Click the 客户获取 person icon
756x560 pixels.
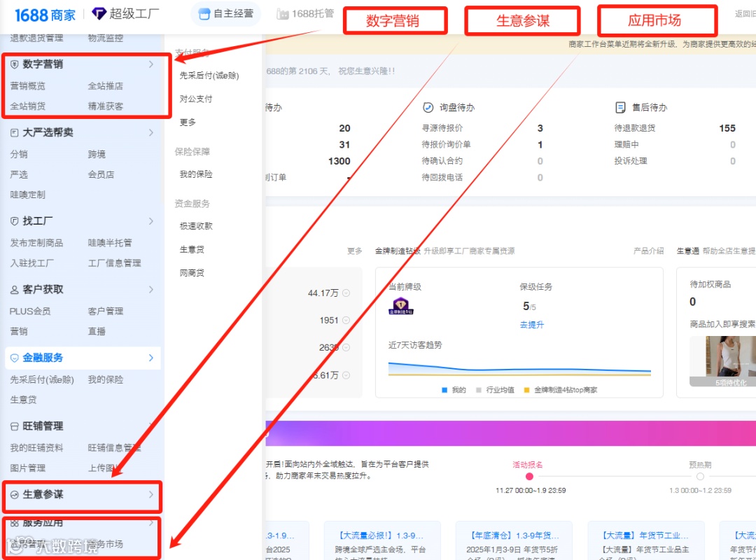(x=15, y=290)
